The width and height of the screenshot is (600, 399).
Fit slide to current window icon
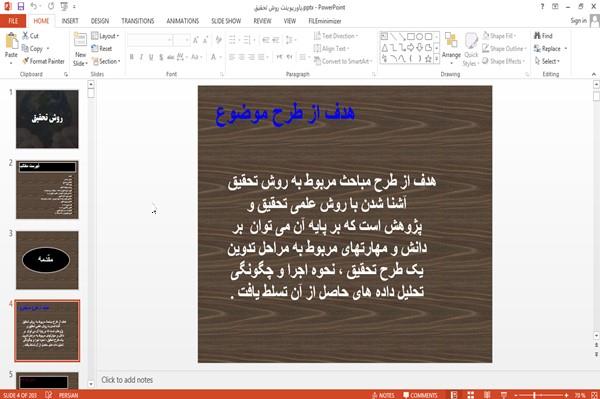[x=594, y=395]
